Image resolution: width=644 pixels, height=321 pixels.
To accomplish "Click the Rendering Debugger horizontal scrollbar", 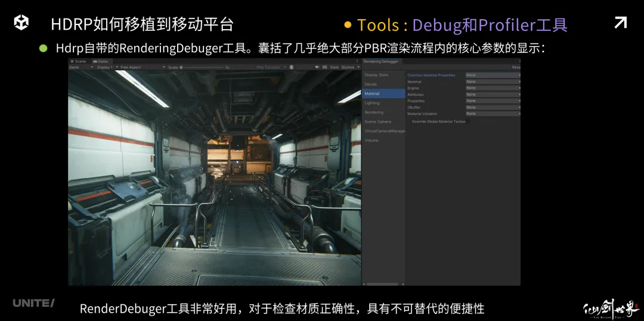I will click(382, 283).
